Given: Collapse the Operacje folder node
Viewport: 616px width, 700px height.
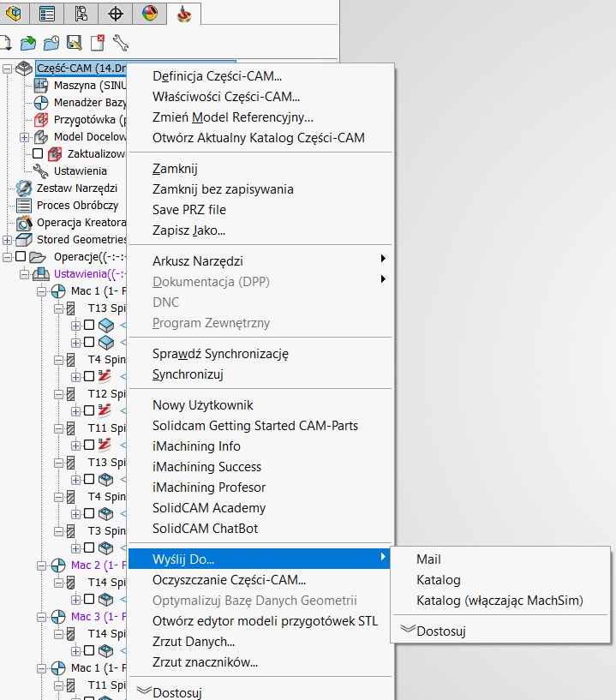Looking at the screenshot, I should click(x=7, y=257).
